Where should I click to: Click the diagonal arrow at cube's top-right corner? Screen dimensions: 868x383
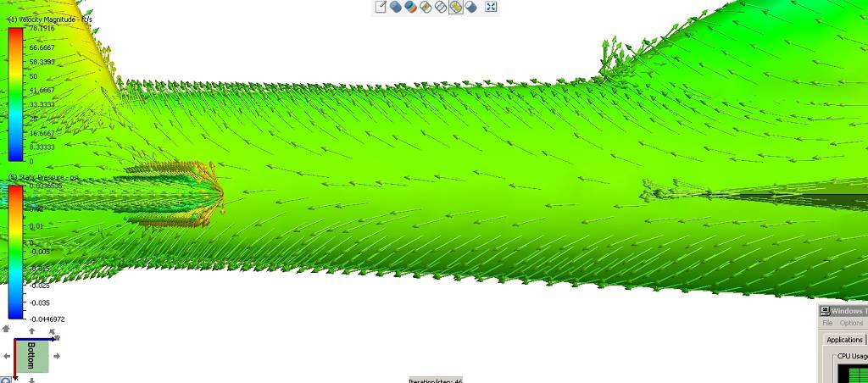tap(53, 332)
